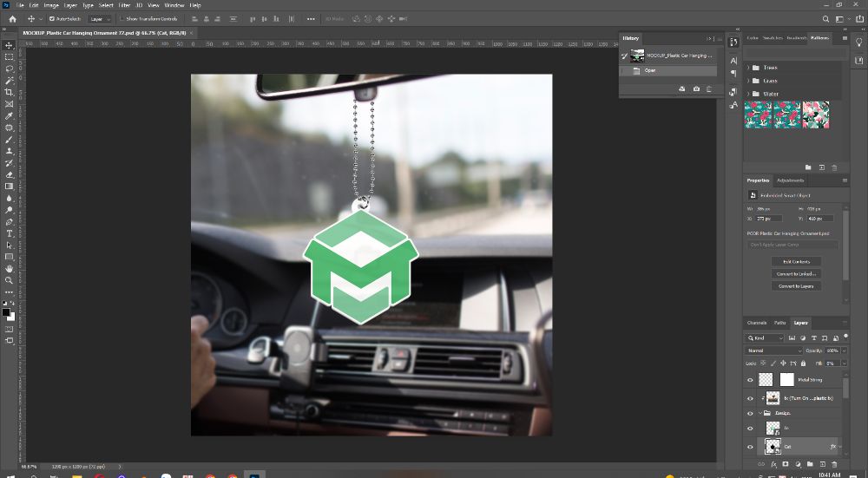Select the Pen tool
This screenshot has width=868, height=478.
[9, 222]
